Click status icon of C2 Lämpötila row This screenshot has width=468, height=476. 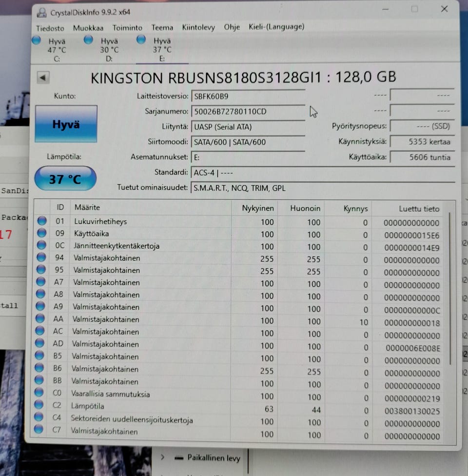coord(39,404)
